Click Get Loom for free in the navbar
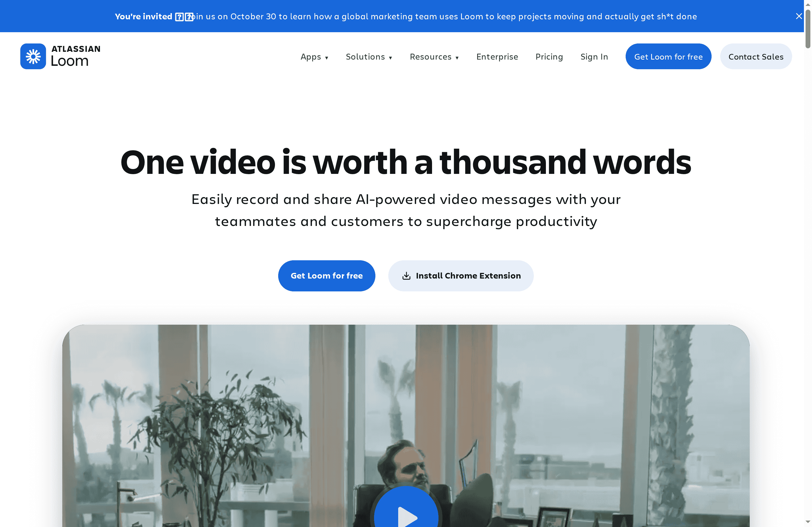Image resolution: width=812 pixels, height=527 pixels. click(668, 56)
